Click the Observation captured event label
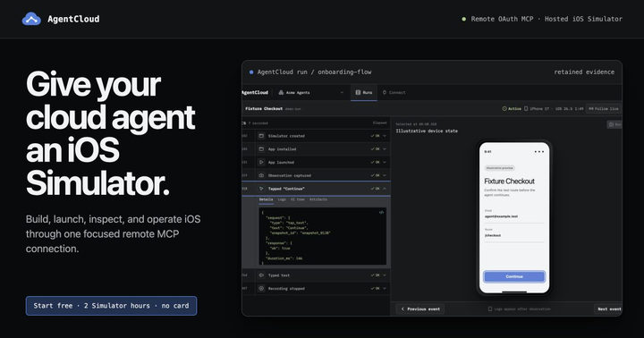 (290, 175)
